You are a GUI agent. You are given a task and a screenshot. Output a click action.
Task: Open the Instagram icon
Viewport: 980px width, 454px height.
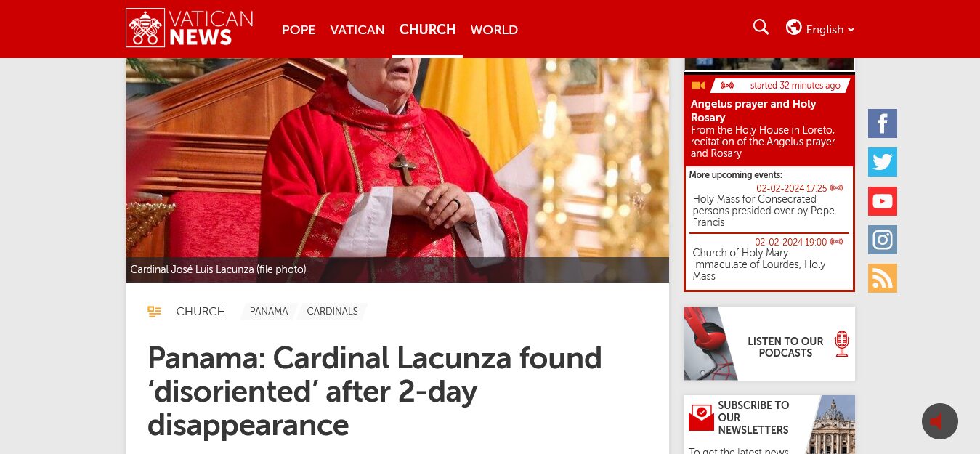point(883,240)
